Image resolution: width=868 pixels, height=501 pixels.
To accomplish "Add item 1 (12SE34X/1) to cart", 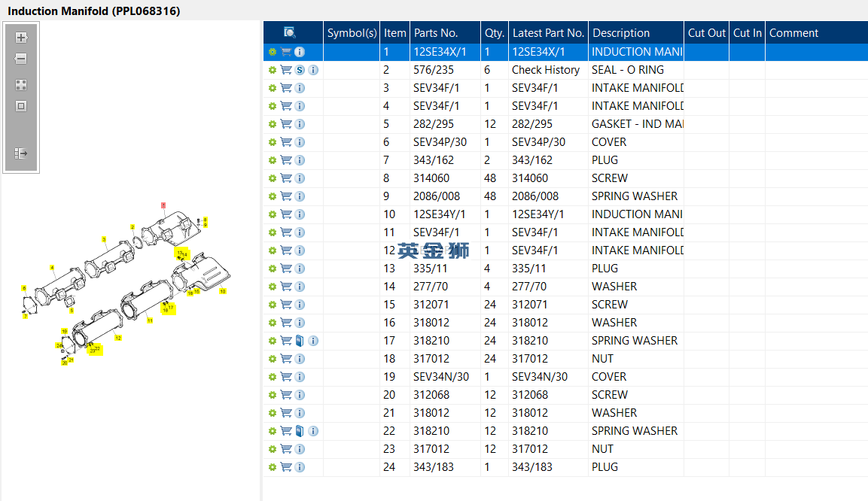I will click(286, 52).
